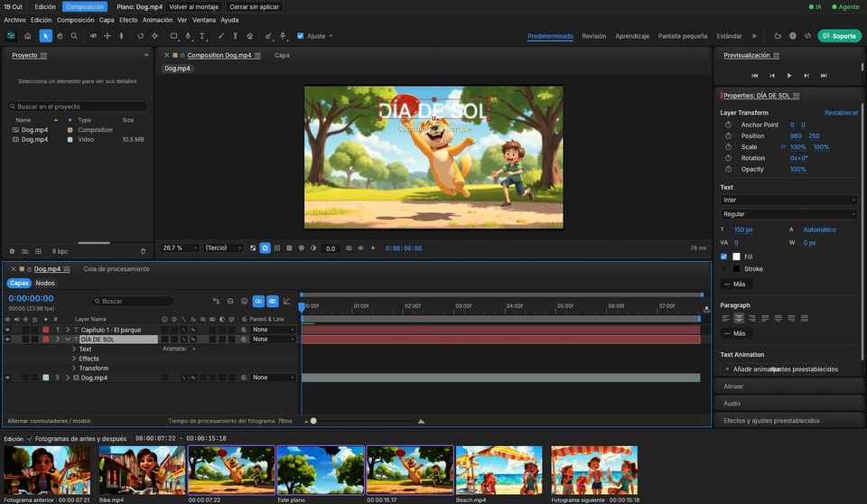Click the Buscar en el proyecto field
This screenshot has width=867, height=504.
coord(78,107)
